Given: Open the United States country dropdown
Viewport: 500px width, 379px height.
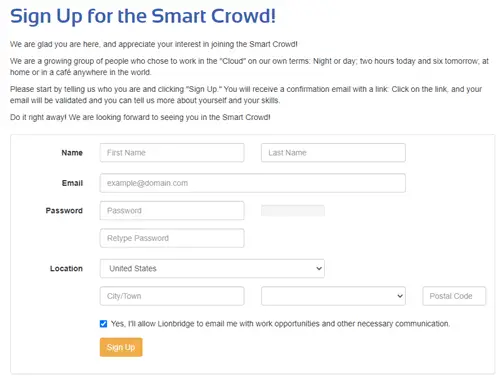Looking at the screenshot, I should [x=212, y=268].
